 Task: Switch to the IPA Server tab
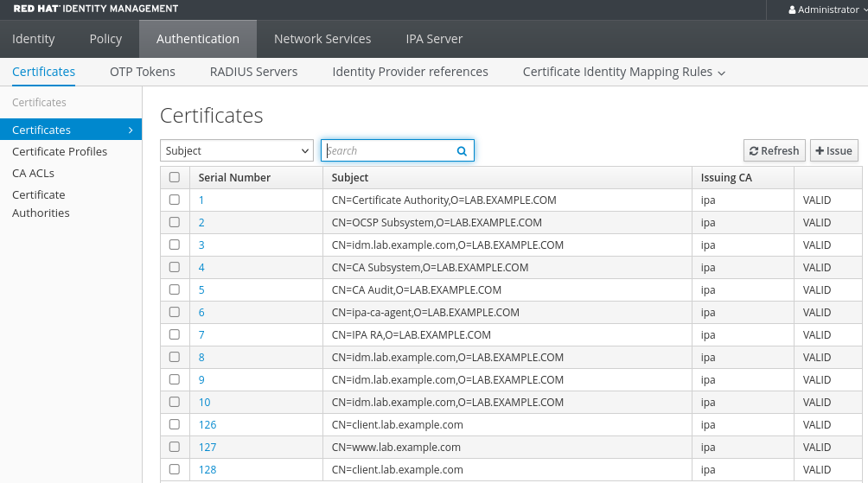click(x=434, y=39)
